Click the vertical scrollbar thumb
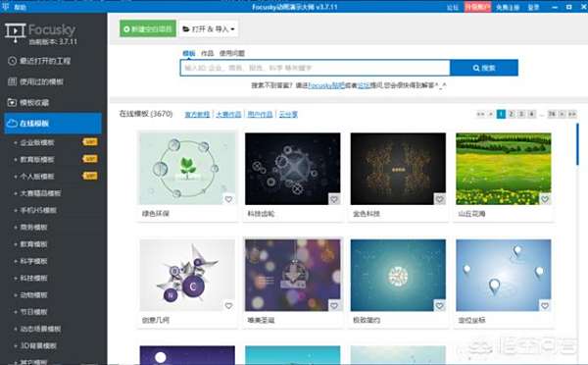The image size is (588, 365). click(577, 144)
